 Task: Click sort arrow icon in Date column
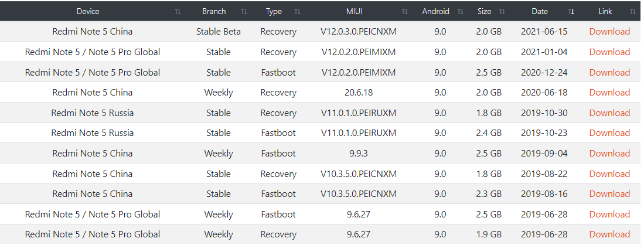coord(572,11)
